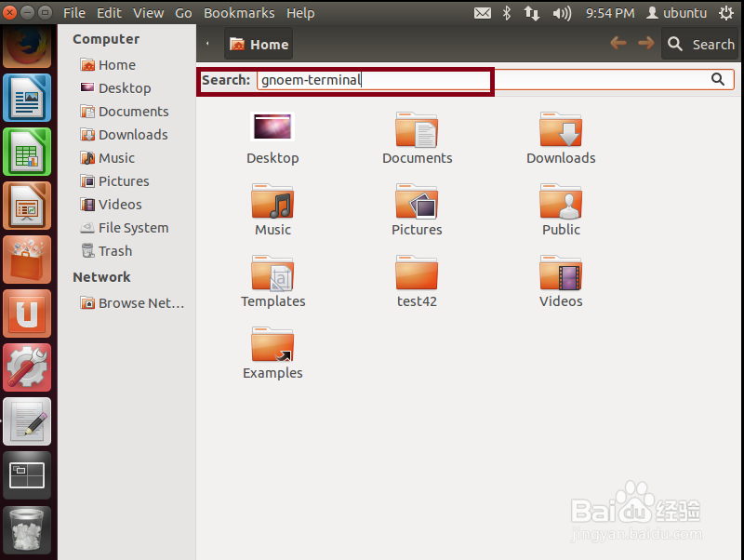This screenshot has height=560, width=744.
Task: Open the Bookmarks menu
Action: click(x=239, y=13)
